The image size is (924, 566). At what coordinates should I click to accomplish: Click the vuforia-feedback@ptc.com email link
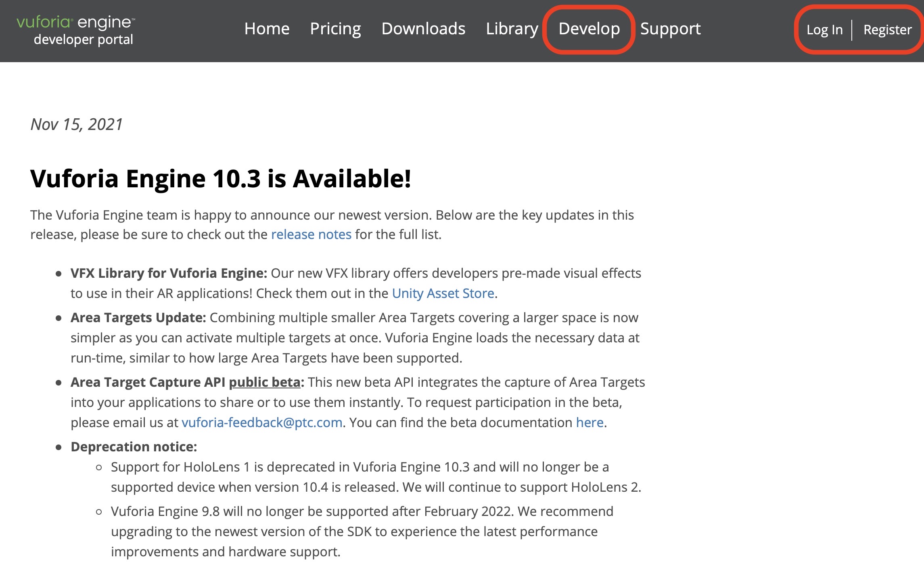262,423
